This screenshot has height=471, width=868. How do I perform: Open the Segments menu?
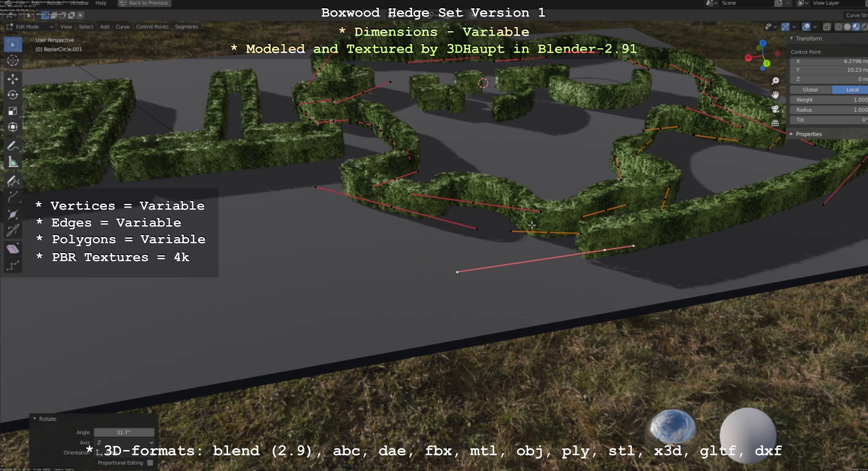pos(186,27)
